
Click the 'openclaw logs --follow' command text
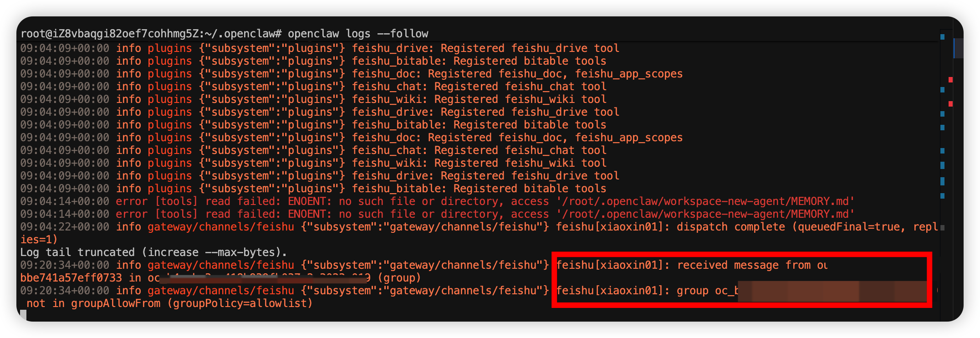tap(357, 34)
